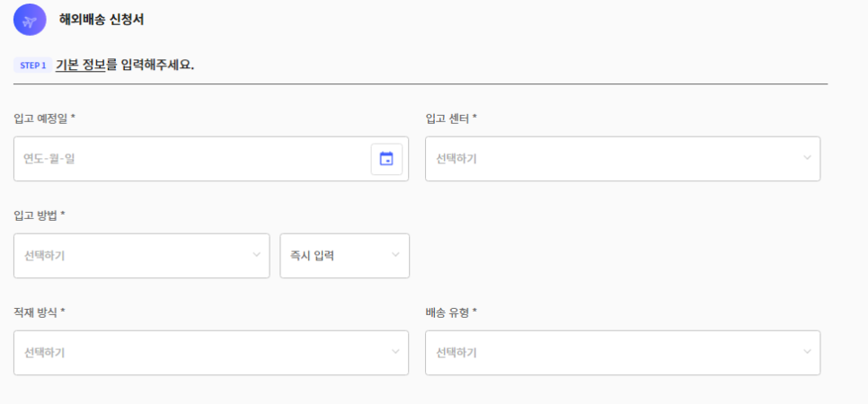The width and height of the screenshot is (868, 404).
Task: Open the 적재 방식 dropdown
Action: [x=211, y=353]
